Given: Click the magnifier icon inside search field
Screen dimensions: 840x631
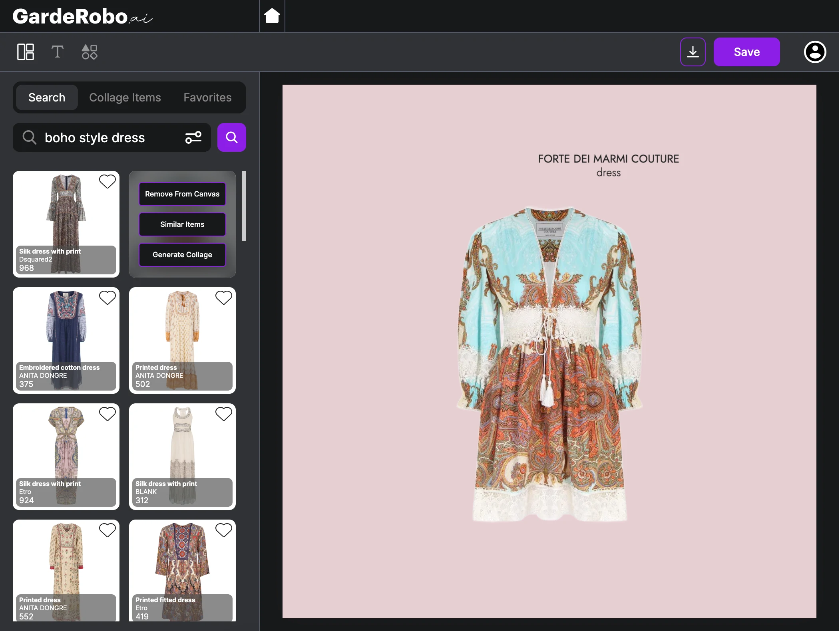Looking at the screenshot, I should coord(29,137).
